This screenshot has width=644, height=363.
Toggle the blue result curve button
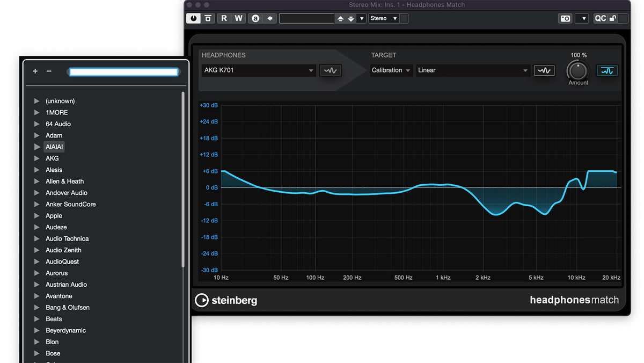(x=608, y=70)
